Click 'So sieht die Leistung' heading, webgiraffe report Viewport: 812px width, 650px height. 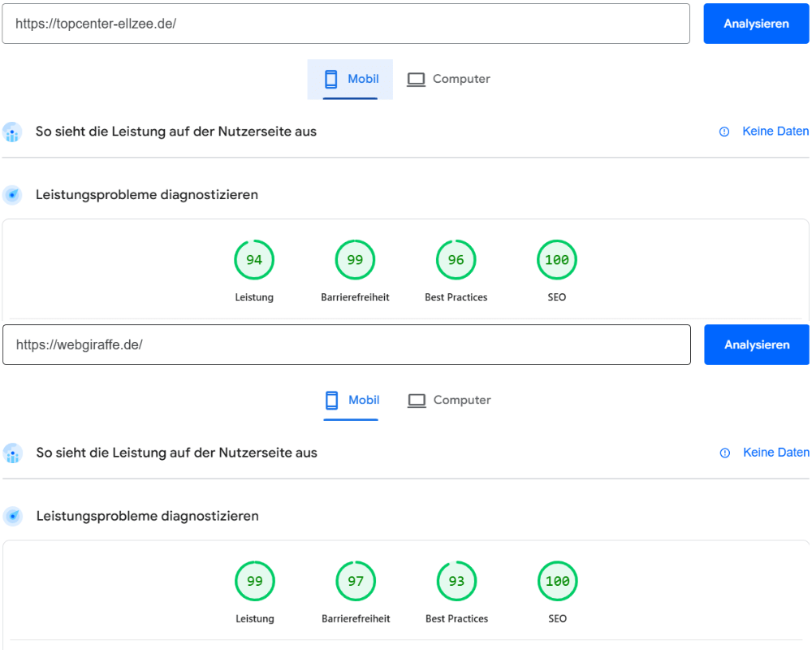176,453
